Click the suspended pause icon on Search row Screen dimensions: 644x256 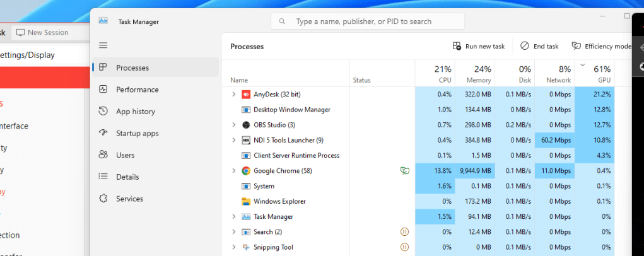[x=404, y=232]
